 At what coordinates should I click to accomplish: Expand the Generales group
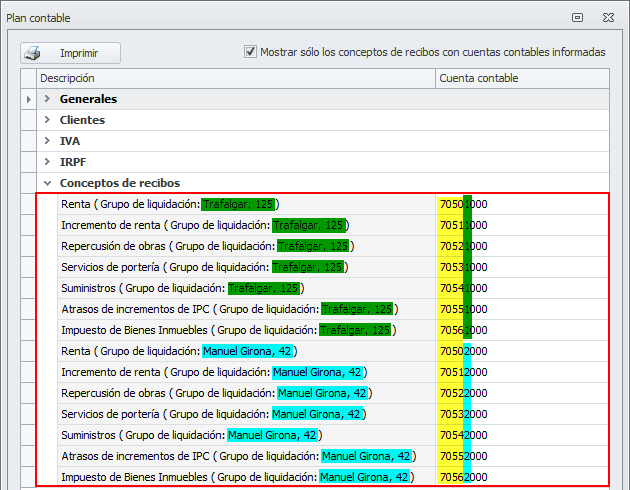click(47, 99)
